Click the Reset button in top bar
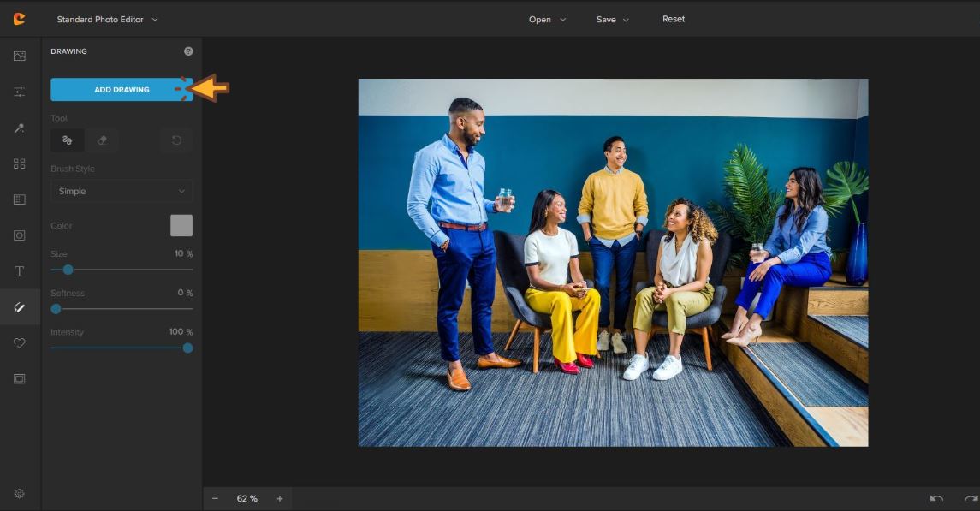Image resolution: width=980 pixels, height=511 pixels. pos(674,19)
